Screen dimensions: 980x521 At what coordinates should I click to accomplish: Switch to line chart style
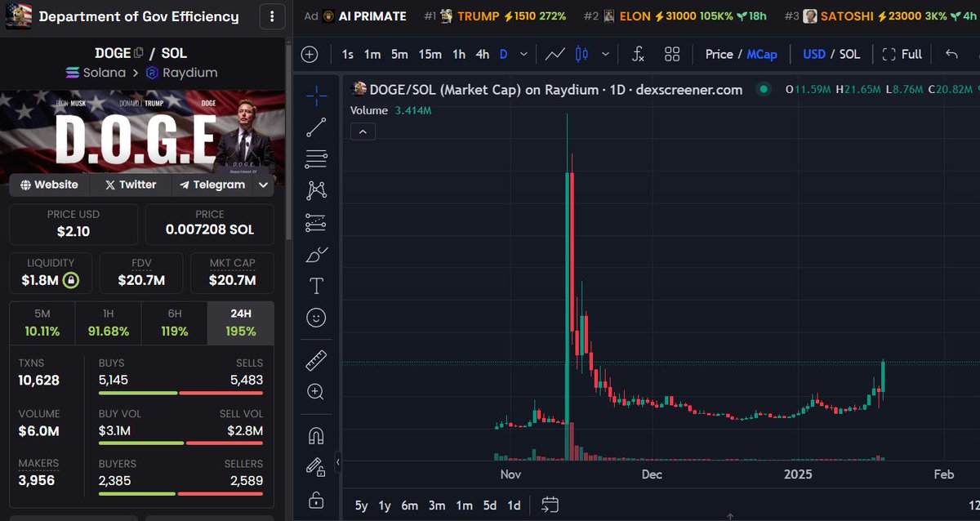[555, 54]
